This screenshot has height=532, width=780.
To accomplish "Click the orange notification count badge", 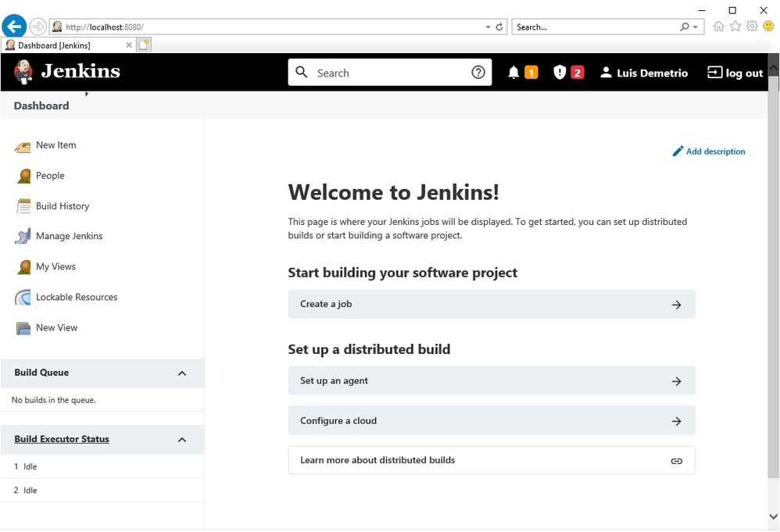I will point(531,73).
